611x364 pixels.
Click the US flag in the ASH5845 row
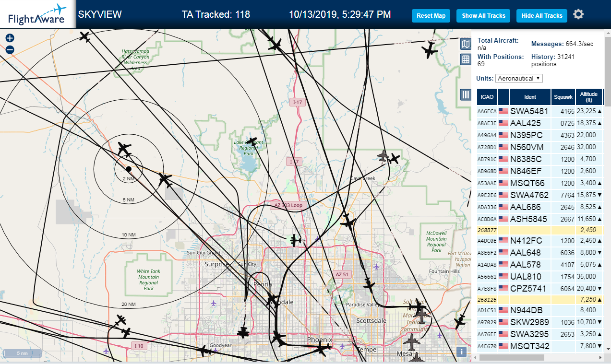(503, 219)
